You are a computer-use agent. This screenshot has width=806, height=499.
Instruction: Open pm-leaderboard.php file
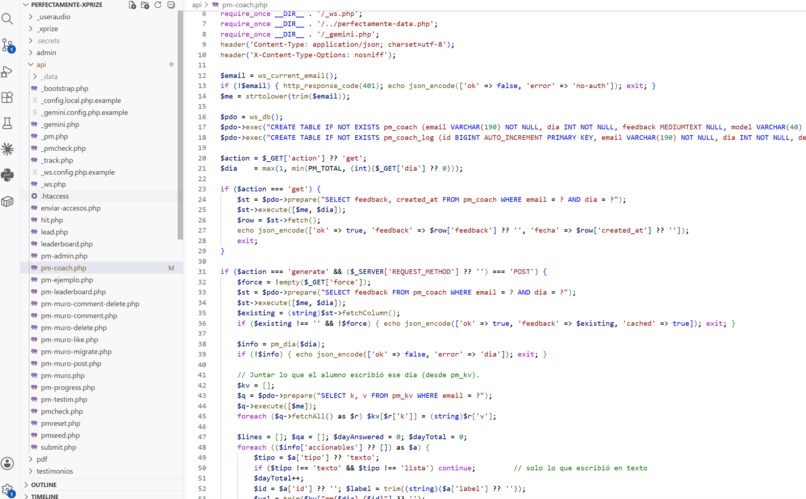73,291
